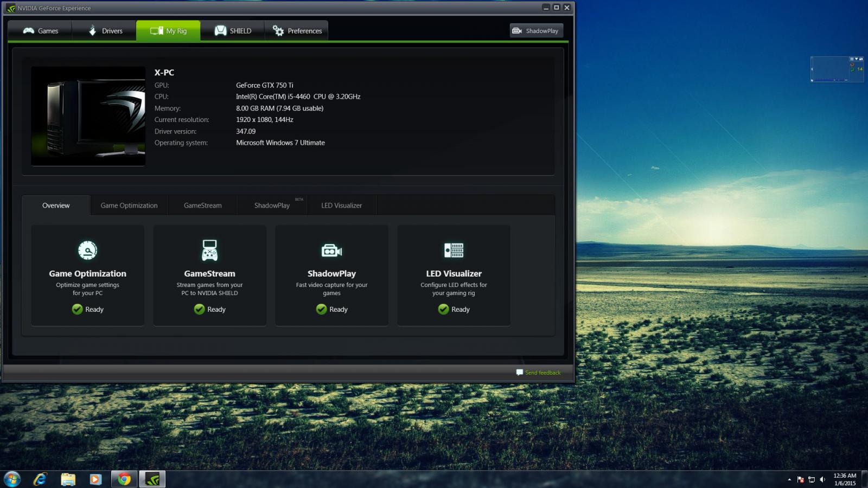Image resolution: width=868 pixels, height=488 pixels.
Task: Click the volume speaker tray icon
Action: [822, 479]
